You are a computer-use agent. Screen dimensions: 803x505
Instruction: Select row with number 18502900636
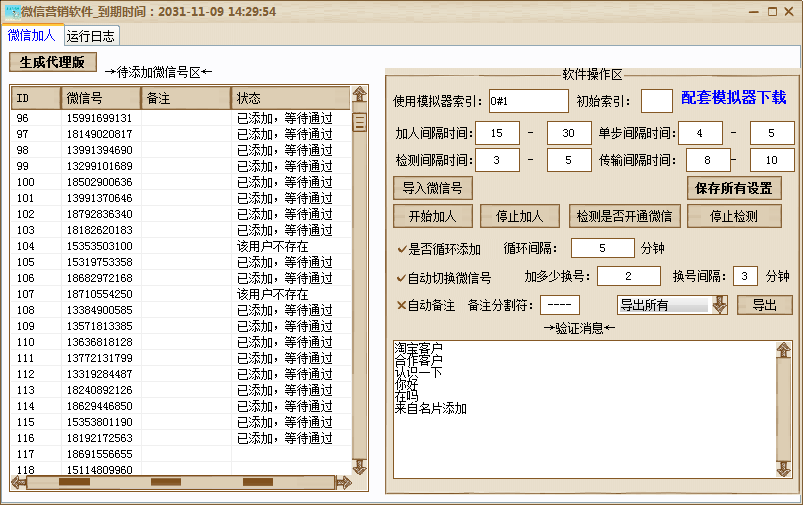coord(180,182)
